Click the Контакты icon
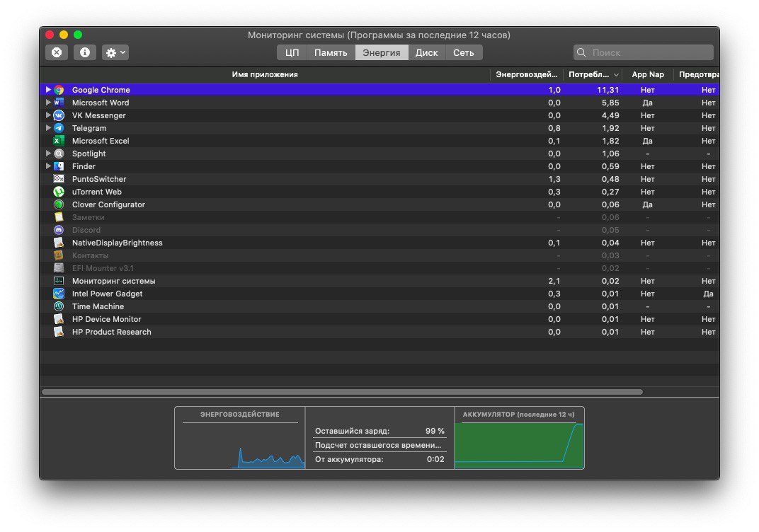759x532 pixels. click(59, 255)
